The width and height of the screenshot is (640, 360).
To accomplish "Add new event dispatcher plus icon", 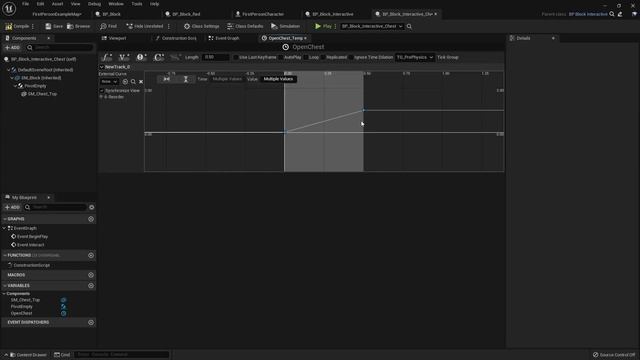I will tap(91, 322).
